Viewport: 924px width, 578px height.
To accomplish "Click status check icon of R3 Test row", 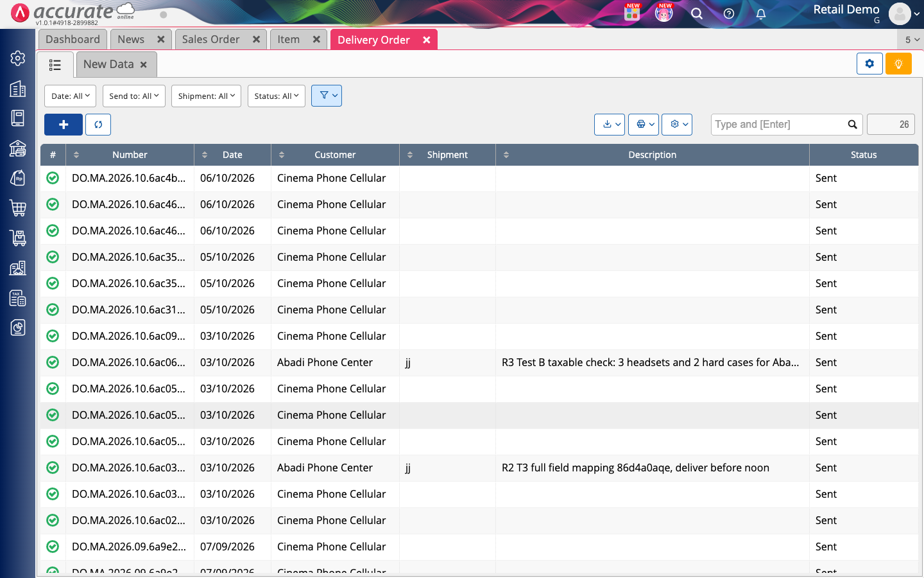I will 53,362.
